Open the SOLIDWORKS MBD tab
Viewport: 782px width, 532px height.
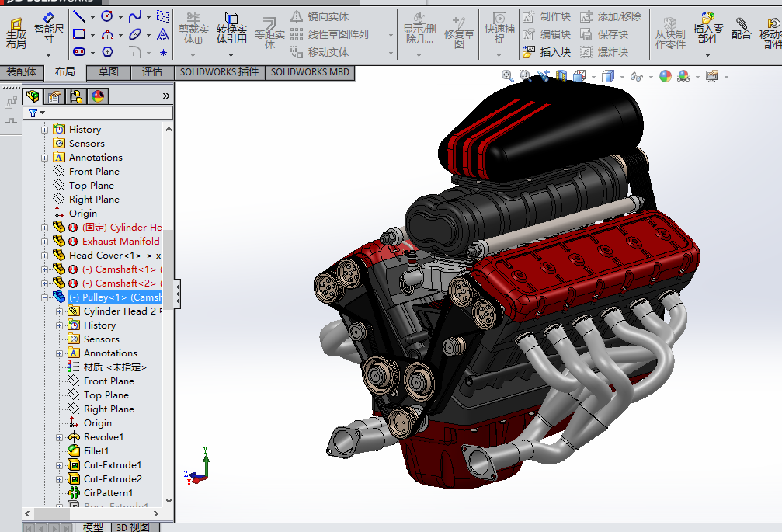(x=311, y=72)
